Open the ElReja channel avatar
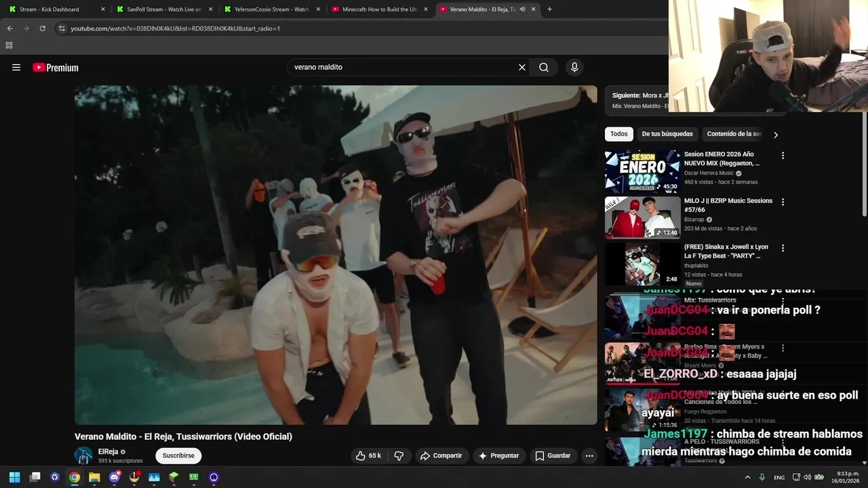868x488 pixels. click(83, 455)
